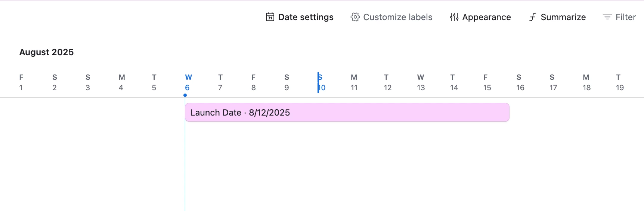This screenshot has height=211, width=644.
Task: Click the August 2025 month heading
Action: pyautogui.click(x=47, y=52)
